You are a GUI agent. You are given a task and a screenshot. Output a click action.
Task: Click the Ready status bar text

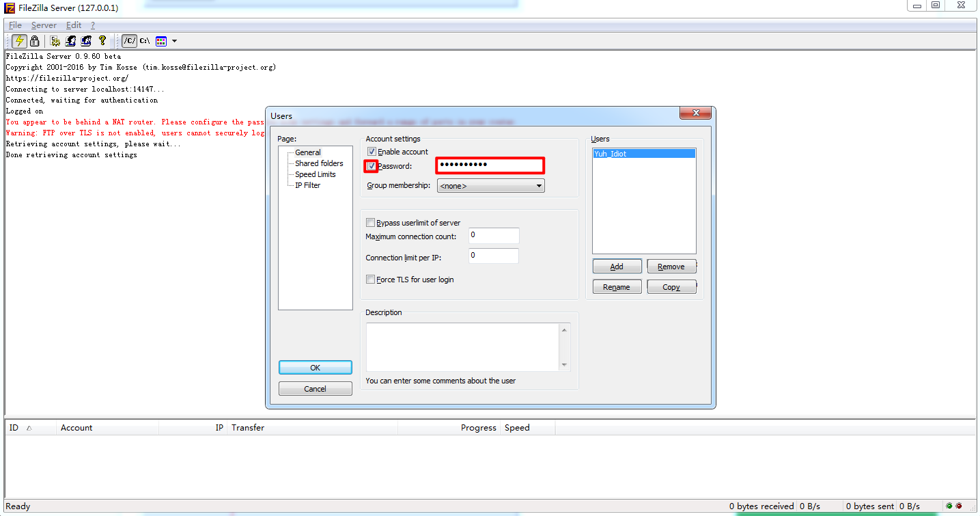18,506
